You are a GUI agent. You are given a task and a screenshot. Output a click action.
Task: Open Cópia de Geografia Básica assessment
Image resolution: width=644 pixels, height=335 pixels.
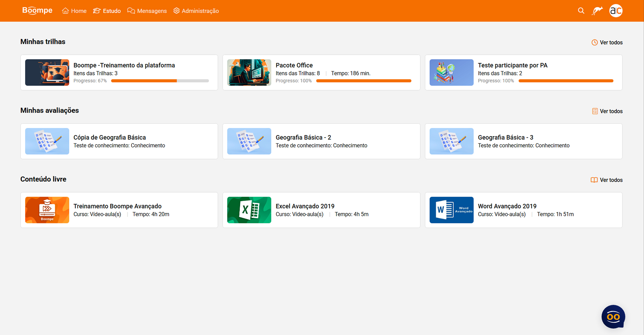pos(110,138)
